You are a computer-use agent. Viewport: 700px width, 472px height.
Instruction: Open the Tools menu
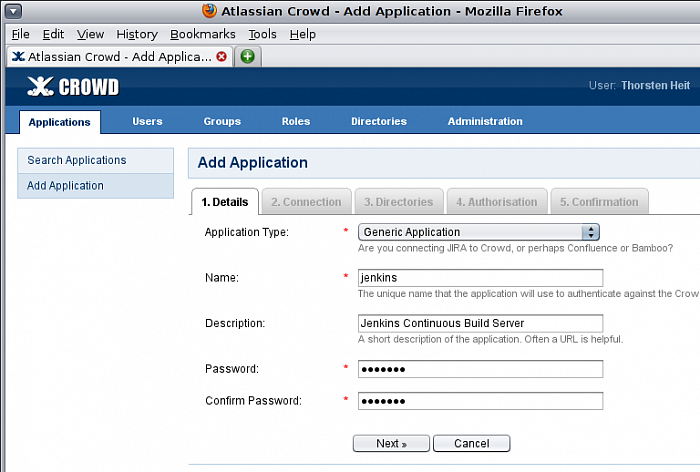tap(262, 34)
